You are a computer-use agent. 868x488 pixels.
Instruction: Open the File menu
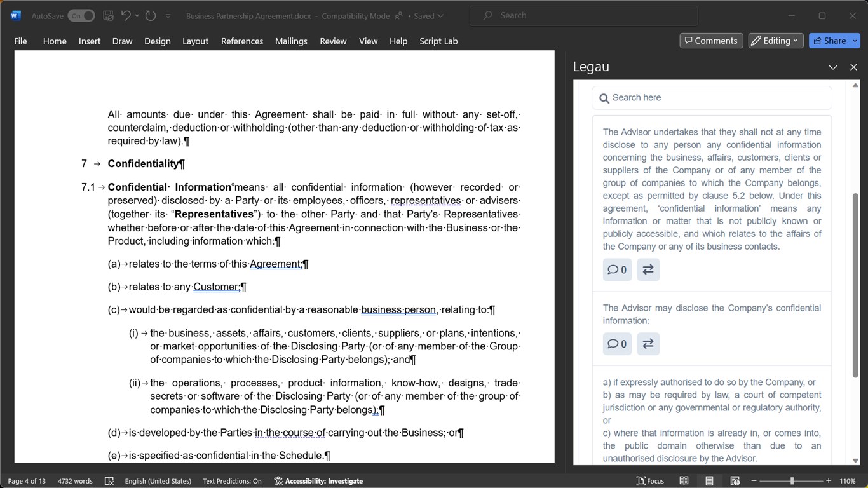tap(20, 41)
